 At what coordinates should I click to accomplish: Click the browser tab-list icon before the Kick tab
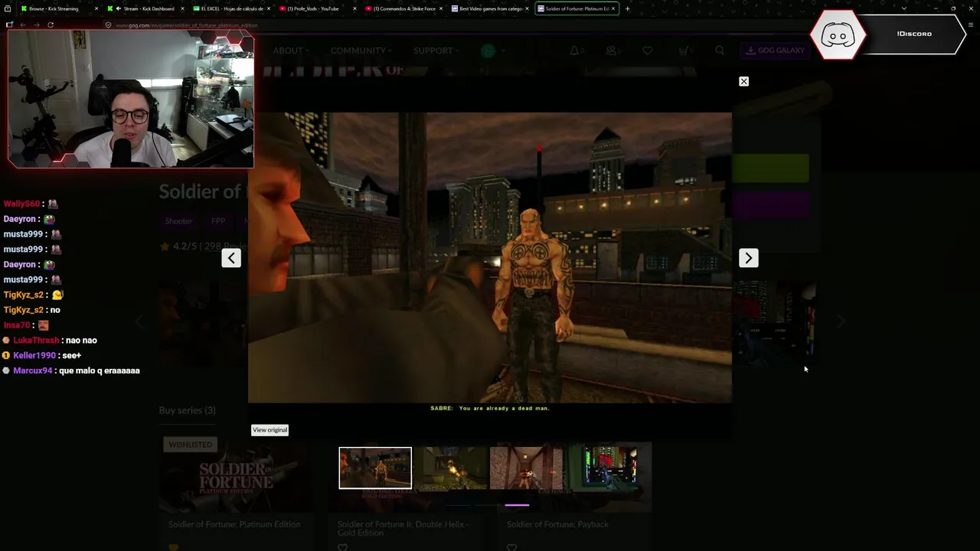(9, 8)
